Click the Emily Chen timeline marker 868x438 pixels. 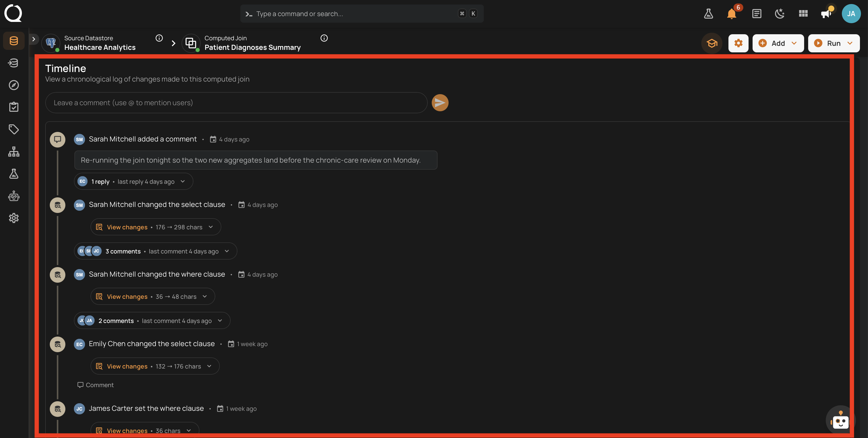coord(58,344)
